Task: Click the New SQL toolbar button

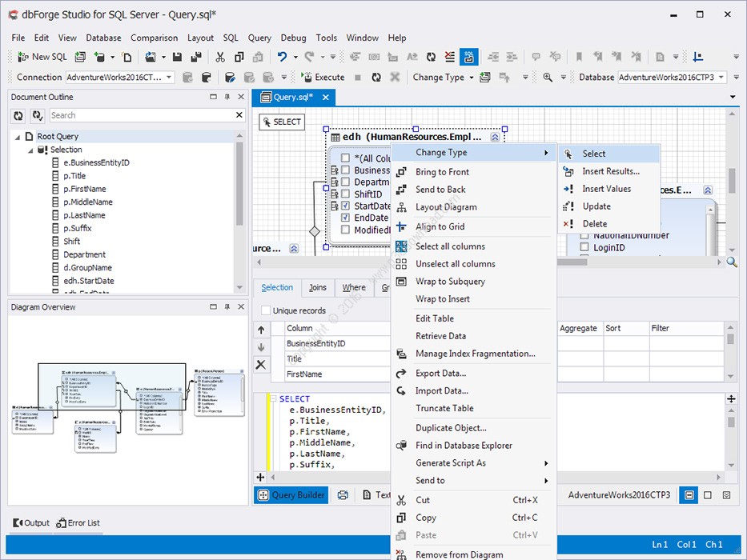Action: [x=42, y=57]
